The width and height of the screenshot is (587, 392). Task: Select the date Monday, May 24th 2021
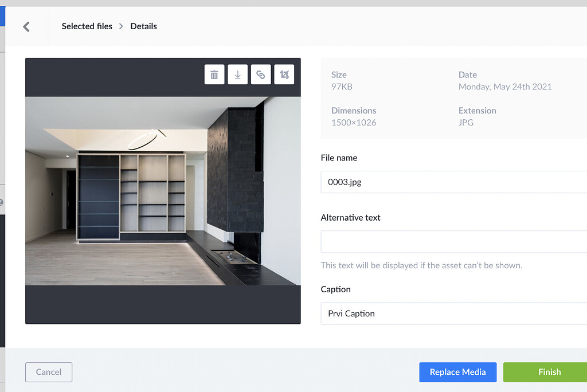pos(505,87)
